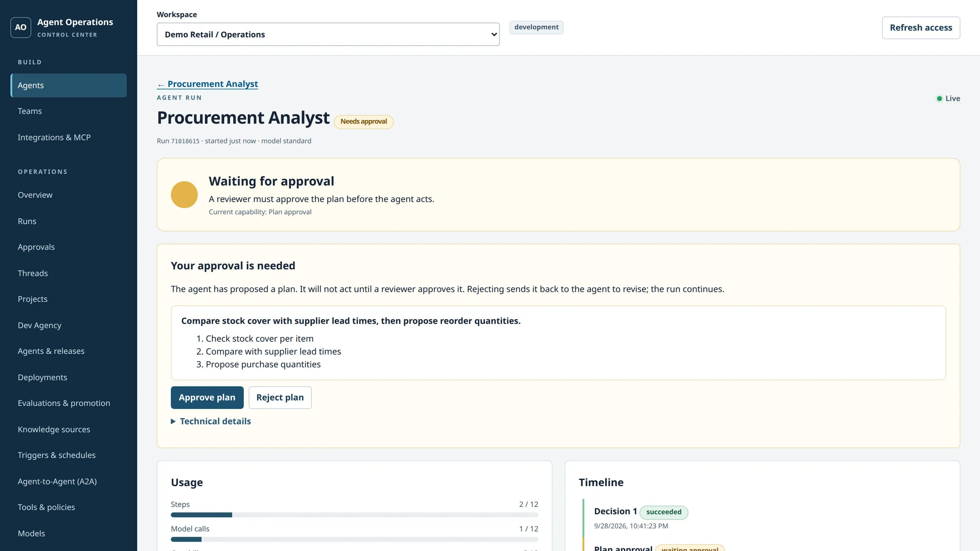
Task: Click 'Compare with supplier lead times' step
Action: click(x=273, y=351)
